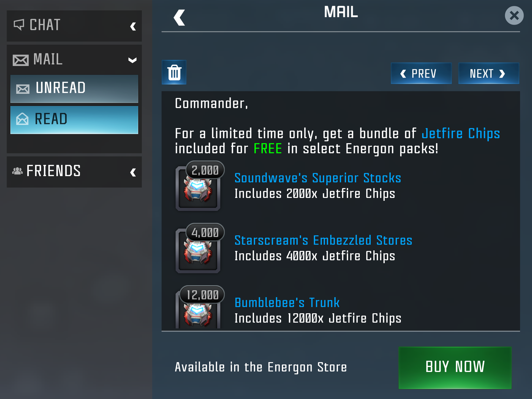Open Starscream's Embezzled Stores link
532x399 pixels.
coord(323,241)
